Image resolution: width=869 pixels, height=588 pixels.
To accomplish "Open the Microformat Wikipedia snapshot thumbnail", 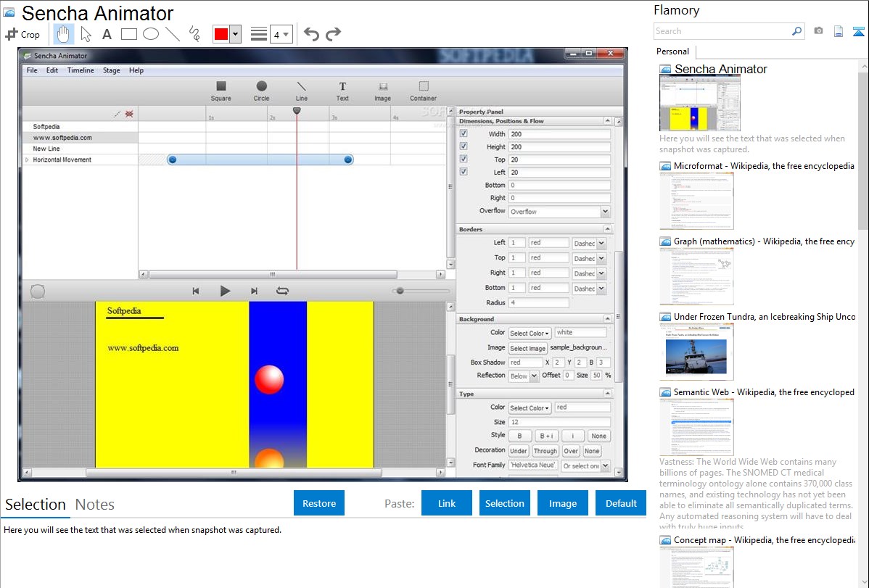I will [x=696, y=201].
